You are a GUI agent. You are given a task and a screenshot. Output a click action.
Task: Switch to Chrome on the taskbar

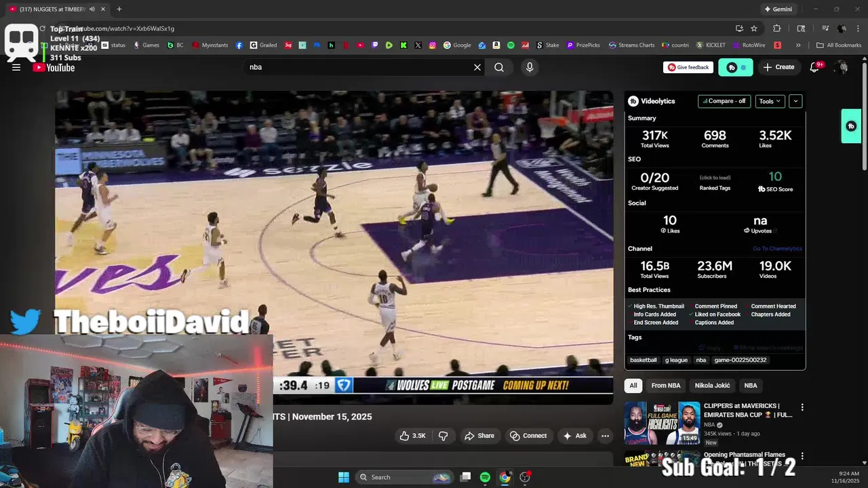pos(505,477)
